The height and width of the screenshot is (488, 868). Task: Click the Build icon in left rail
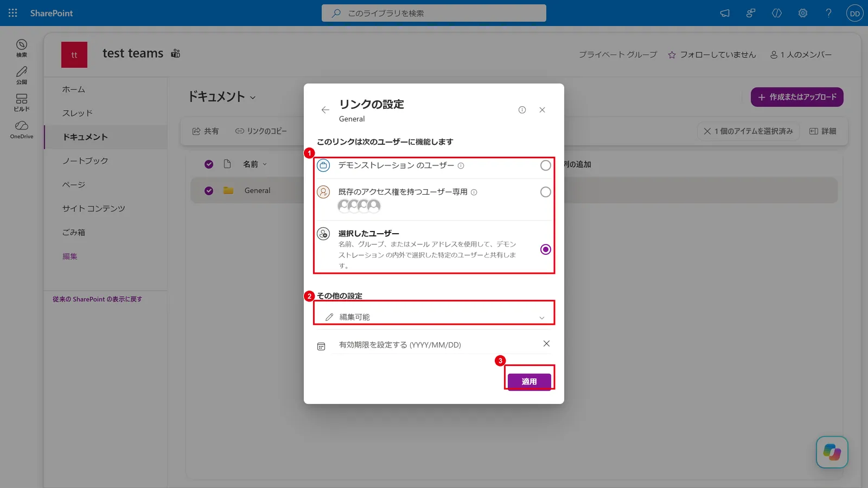pyautogui.click(x=22, y=102)
